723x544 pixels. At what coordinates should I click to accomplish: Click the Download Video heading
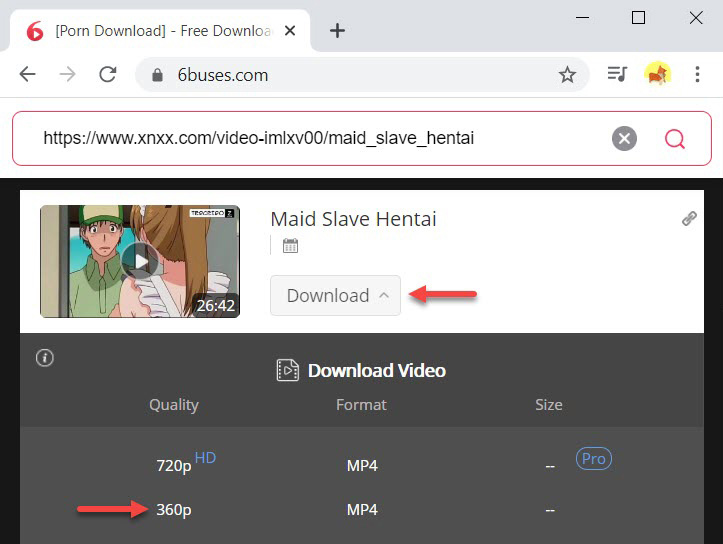coord(377,371)
